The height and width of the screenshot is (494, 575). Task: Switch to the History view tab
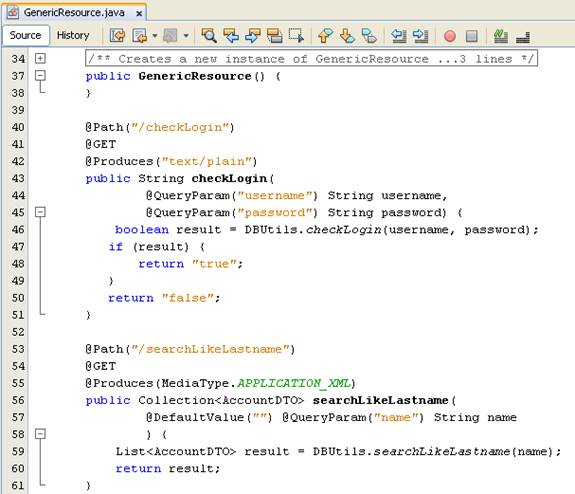73,35
